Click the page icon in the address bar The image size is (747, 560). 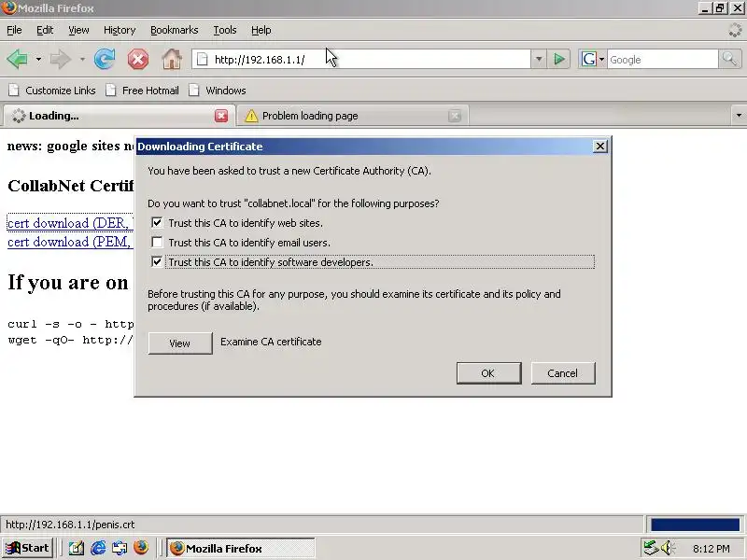pyautogui.click(x=203, y=60)
